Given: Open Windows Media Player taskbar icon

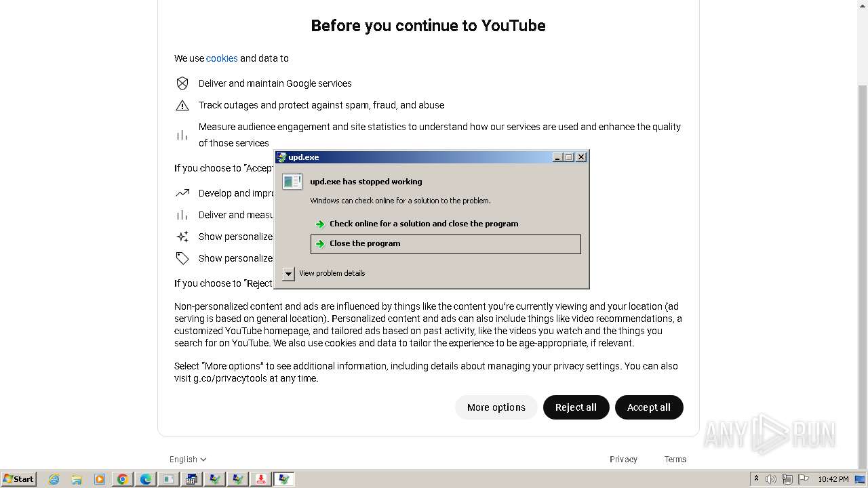Looking at the screenshot, I should [100, 479].
